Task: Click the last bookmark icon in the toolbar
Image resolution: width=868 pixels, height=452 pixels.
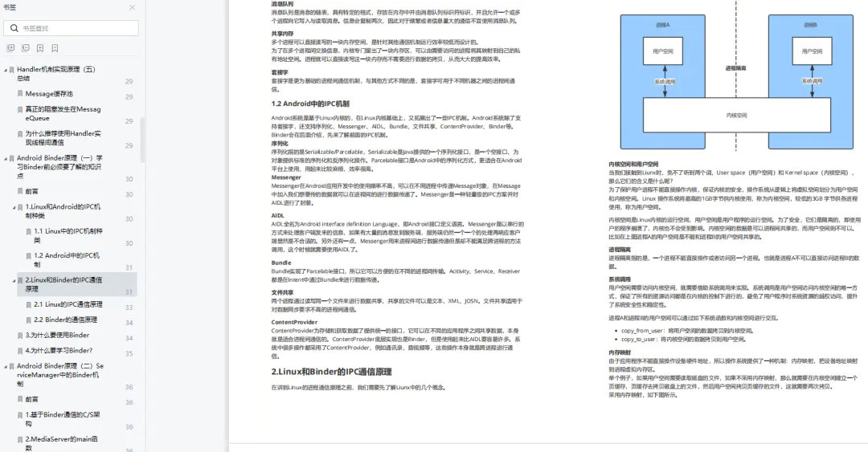Action: [x=55, y=48]
